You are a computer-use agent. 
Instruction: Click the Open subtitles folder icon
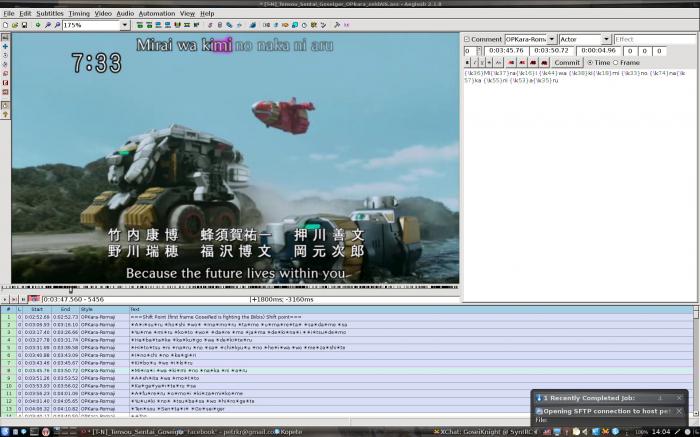(15, 25)
